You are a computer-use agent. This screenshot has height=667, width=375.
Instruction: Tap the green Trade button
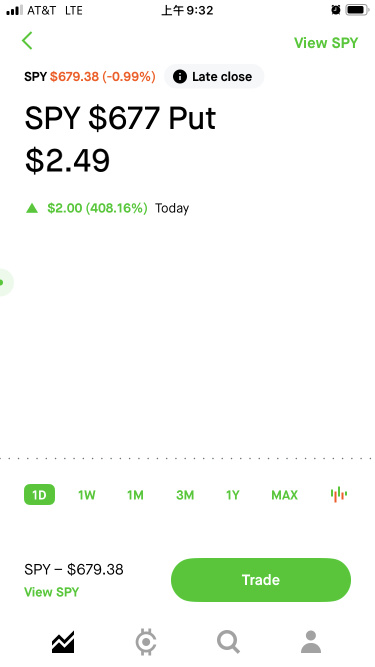[261, 580]
